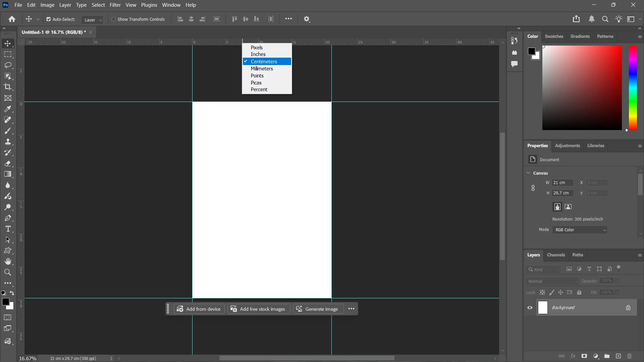Viewport: 644px width, 362px height.
Task: Select the Gradient tool
Action: pos(8,174)
